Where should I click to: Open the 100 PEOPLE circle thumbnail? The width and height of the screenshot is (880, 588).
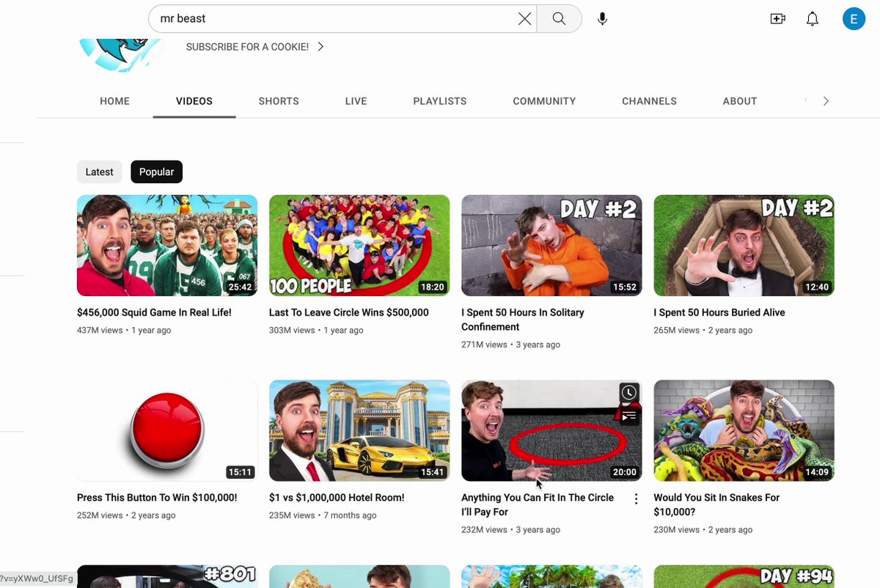(359, 246)
